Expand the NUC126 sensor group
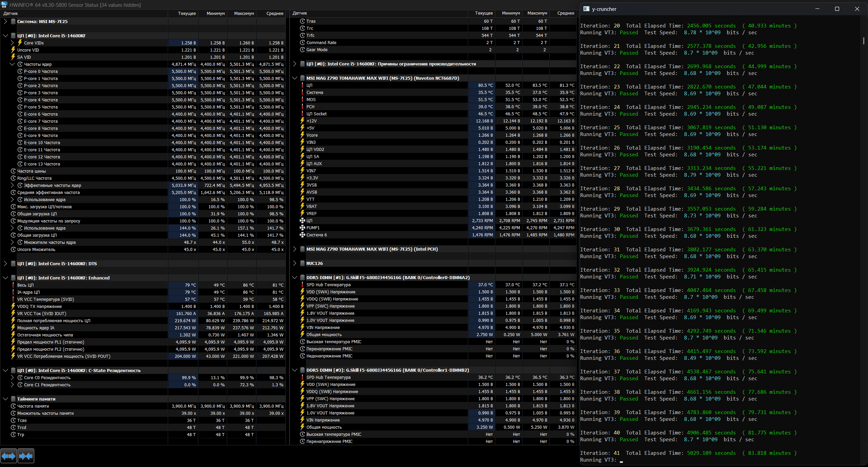 point(294,263)
